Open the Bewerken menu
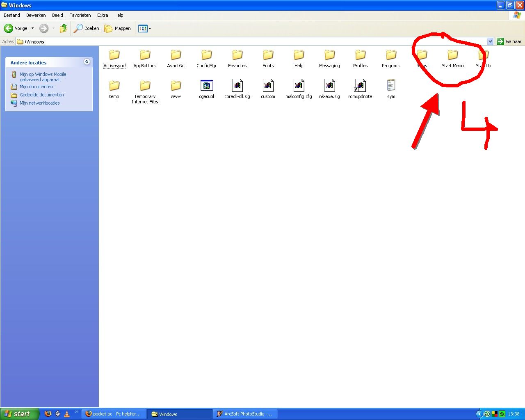Screen dimensions: 525x420 click(36, 15)
